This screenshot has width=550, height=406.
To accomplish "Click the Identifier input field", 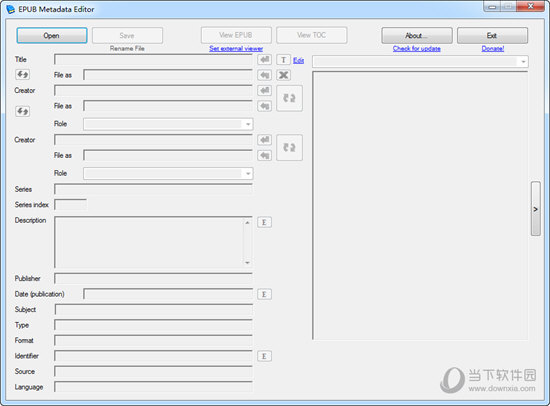I will (x=153, y=356).
